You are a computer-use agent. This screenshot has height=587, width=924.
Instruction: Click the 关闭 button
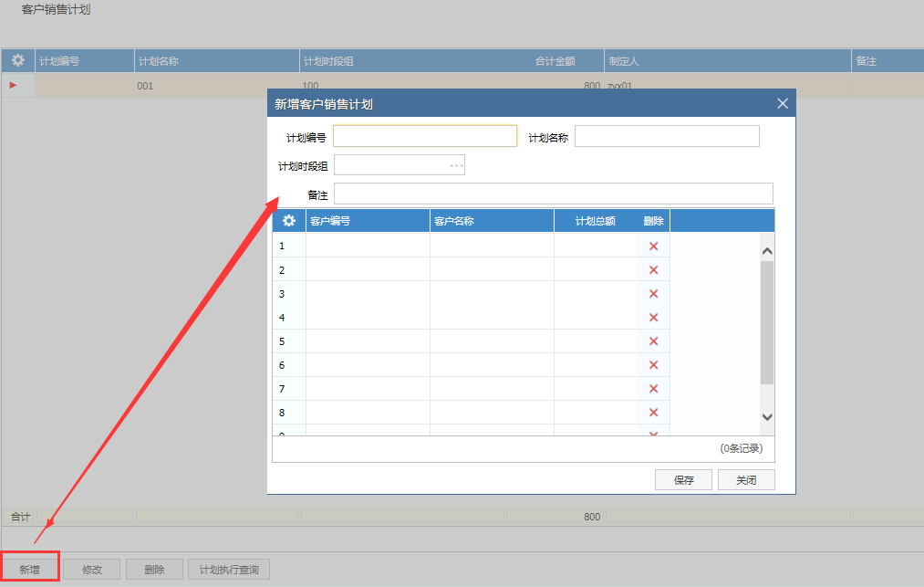[746, 479]
